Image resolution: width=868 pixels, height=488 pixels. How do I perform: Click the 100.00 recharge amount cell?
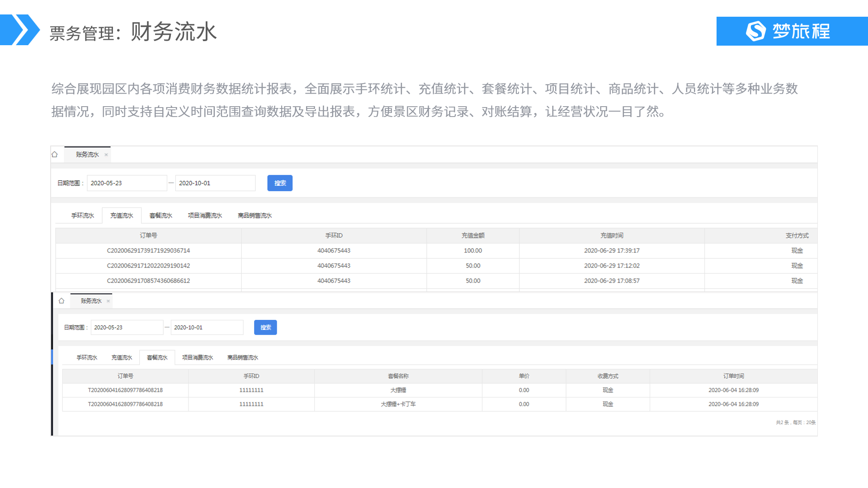coord(473,251)
